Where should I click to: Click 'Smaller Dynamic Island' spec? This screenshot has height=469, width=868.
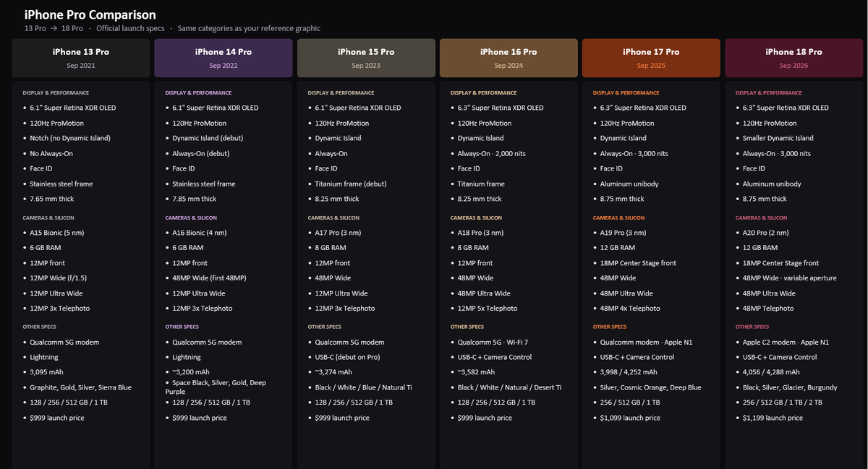tap(778, 138)
